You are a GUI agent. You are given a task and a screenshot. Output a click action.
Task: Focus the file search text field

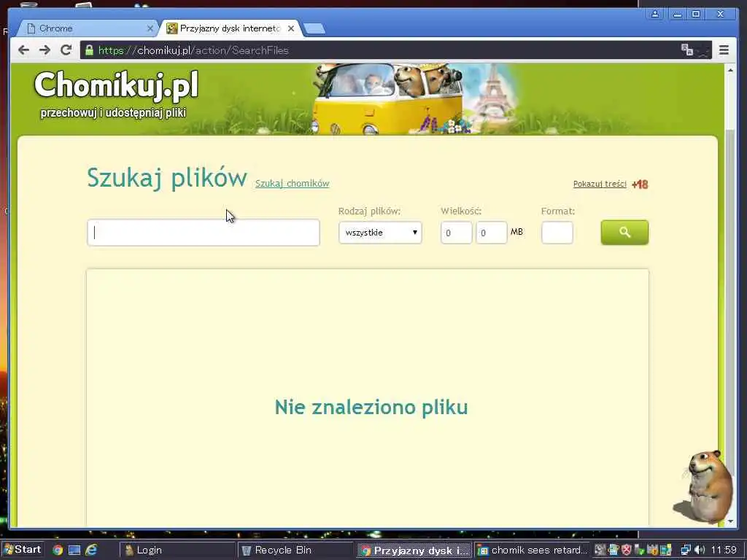pyautogui.click(x=204, y=233)
